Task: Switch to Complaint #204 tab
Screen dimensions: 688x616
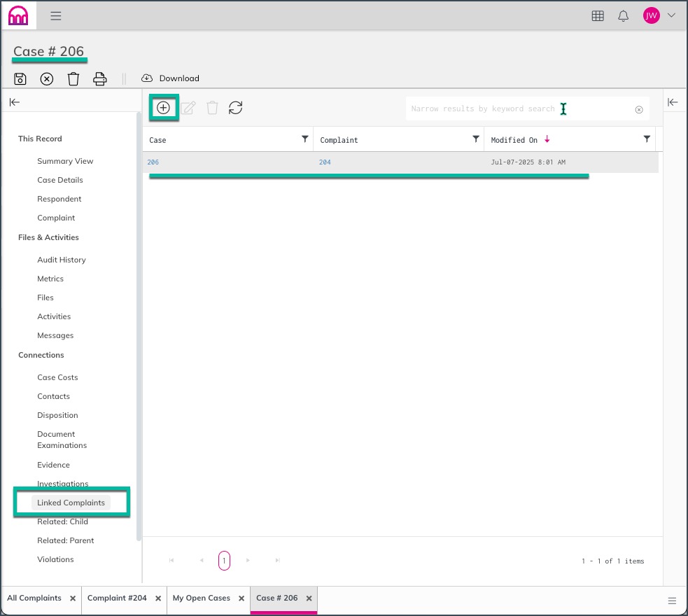Action: [117, 598]
